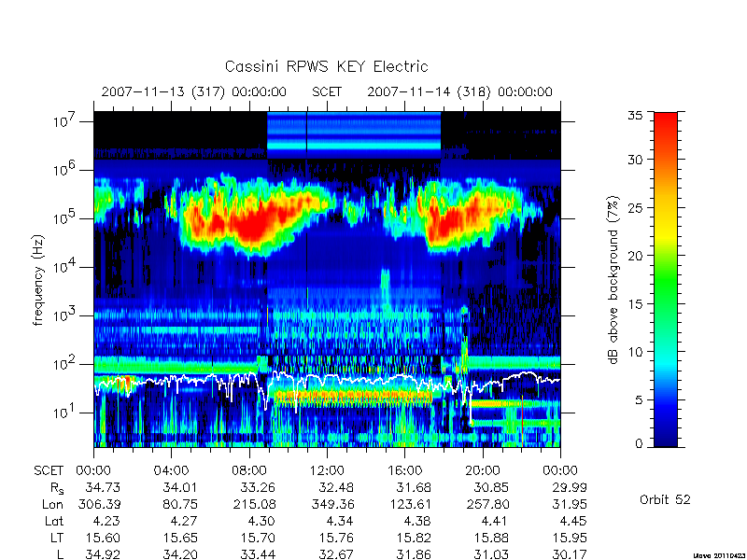Click the Lat value 4.34
This screenshot has width=747, height=560.
[x=339, y=522]
